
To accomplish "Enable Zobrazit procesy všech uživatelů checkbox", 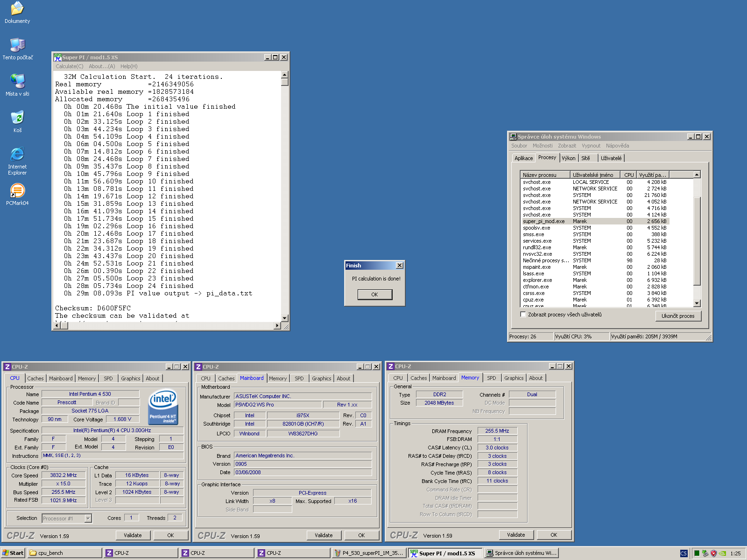I will tap(523, 315).
